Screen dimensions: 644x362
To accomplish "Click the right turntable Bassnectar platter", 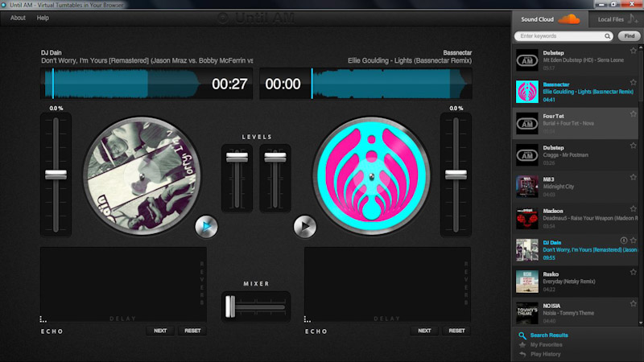I will pyautogui.click(x=371, y=176).
